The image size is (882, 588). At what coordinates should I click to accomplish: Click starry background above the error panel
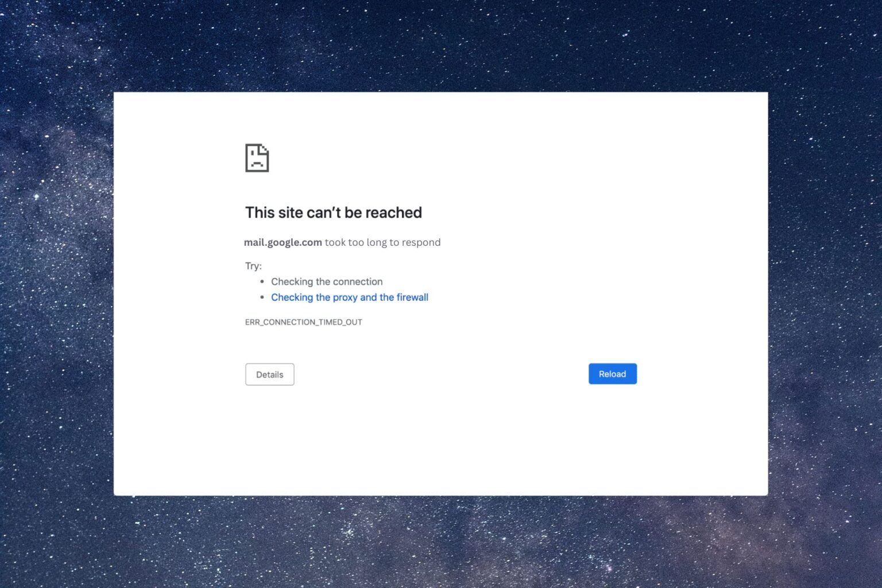441,46
